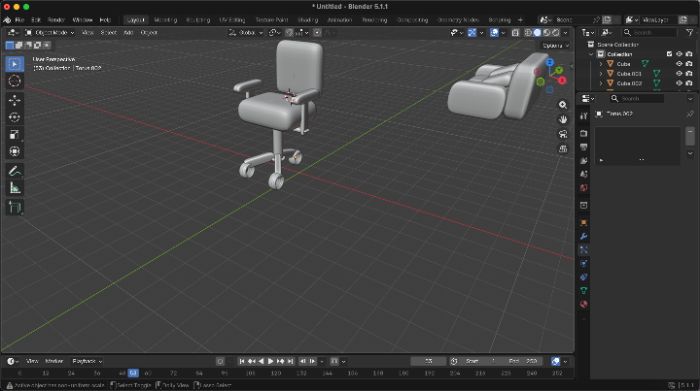Image resolution: width=700 pixels, height=391 pixels.
Task: Expand the Cube.001 object in outliner
Action: pos(601,74)
